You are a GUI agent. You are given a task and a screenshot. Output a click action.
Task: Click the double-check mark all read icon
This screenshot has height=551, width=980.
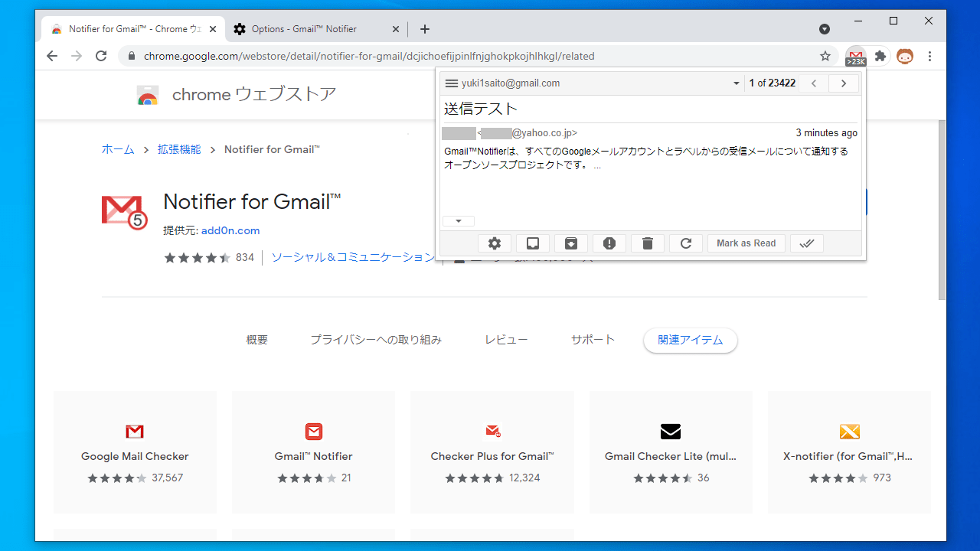pyautogui.click(x=807, y=243)
